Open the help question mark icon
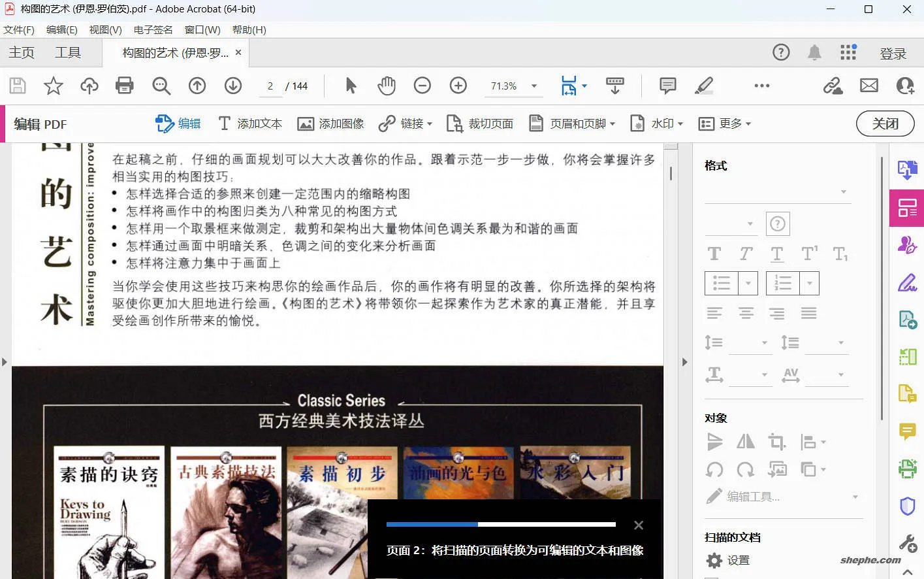This screenshot has width=924, height=579. (781, 52)
